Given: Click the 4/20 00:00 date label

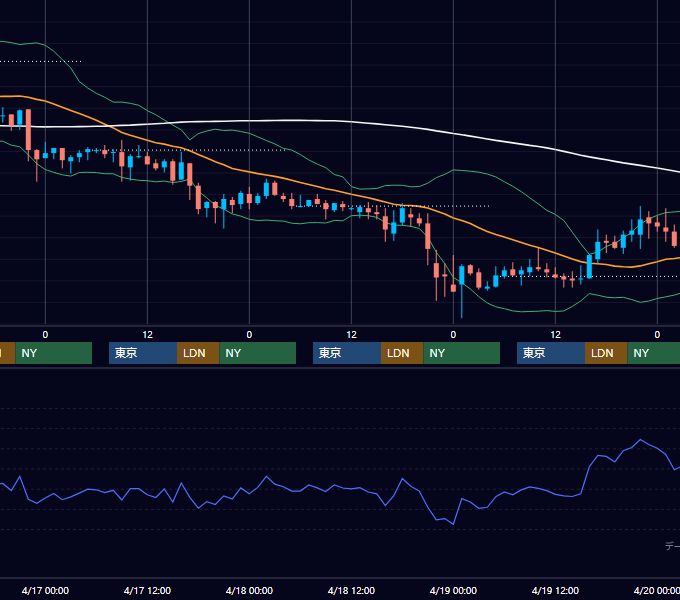Looking at the screenshot, I should pos(657,590).
